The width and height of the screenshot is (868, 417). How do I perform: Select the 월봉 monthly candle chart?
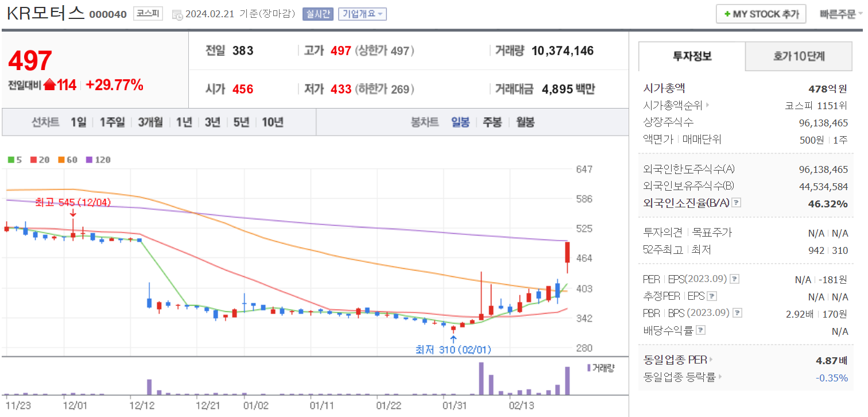click(525, 122)
